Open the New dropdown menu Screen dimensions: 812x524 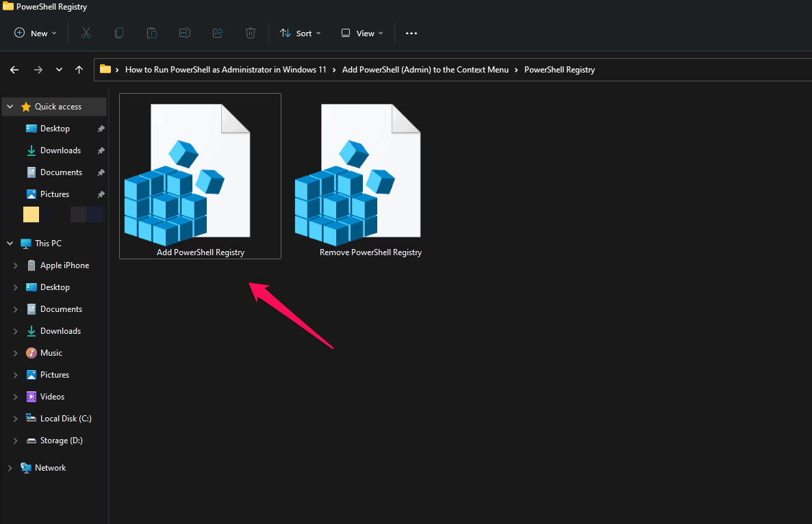pyautogui.click(x=36, y=33)
